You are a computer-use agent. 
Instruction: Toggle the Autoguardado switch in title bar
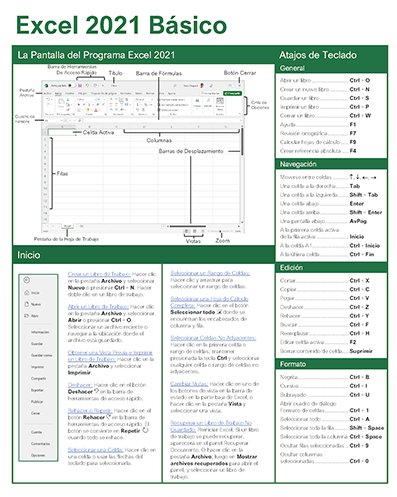click(72, 86)
